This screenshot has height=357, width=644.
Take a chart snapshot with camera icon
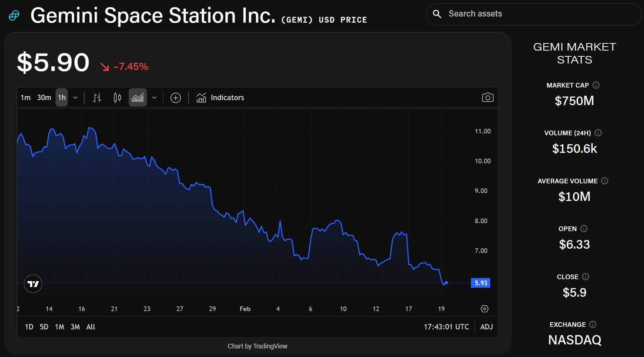tap(487, 98)
